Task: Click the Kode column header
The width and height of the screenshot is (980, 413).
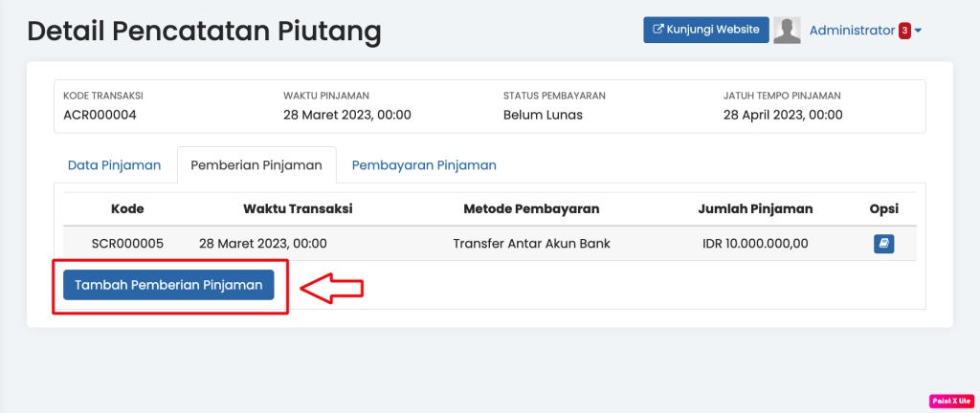Action: (127, 209)
